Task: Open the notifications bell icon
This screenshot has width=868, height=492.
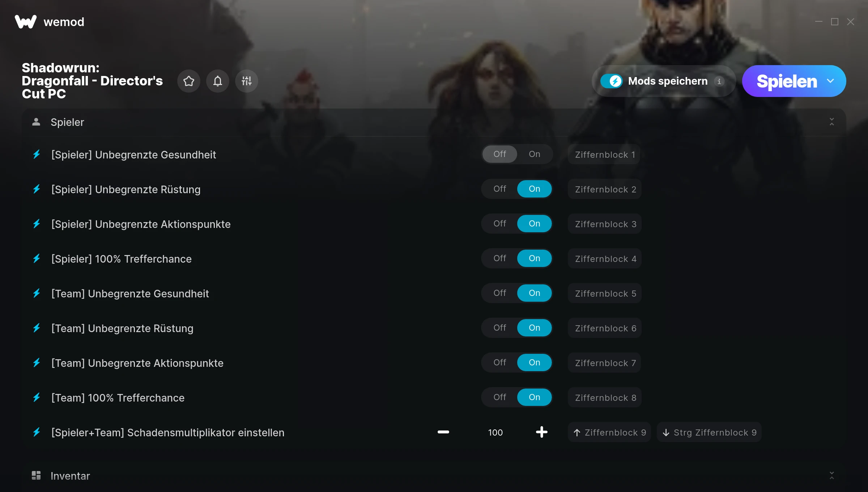Action: [x=218, y=81]
